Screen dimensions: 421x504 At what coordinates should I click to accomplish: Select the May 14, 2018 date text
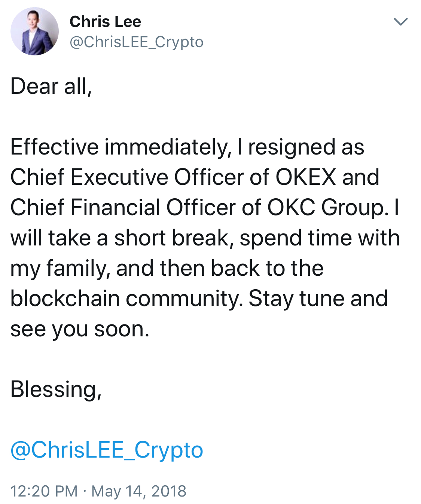point(139,491)
